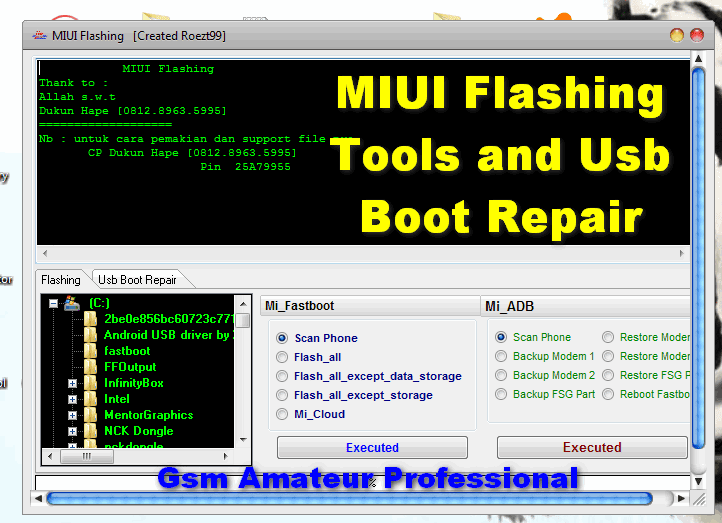Image resolution: width=722 pixels, height=523 pixels.
Task: Click the (C:) drive label
Action: (99, 303)
